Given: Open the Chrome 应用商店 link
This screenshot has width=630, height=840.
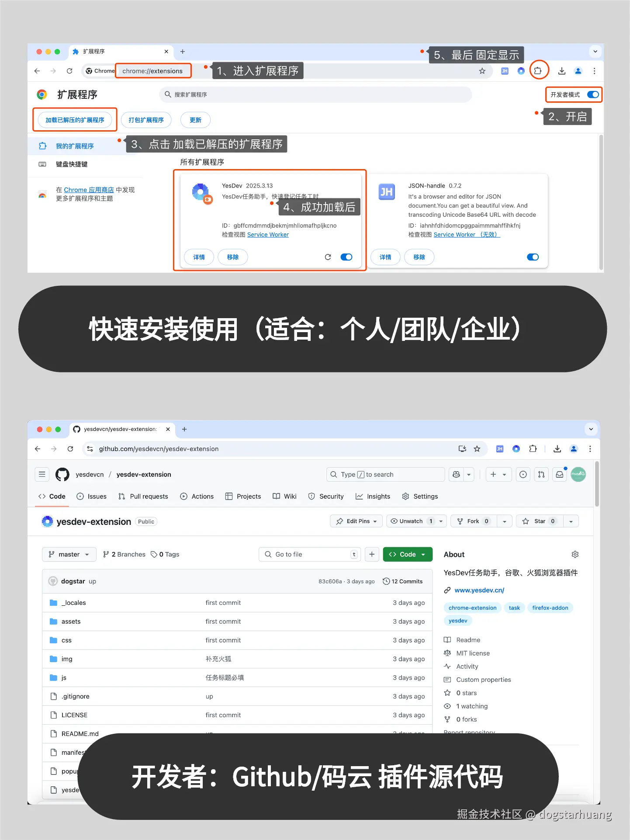Looking at the screenshot, I should (89, 190).
